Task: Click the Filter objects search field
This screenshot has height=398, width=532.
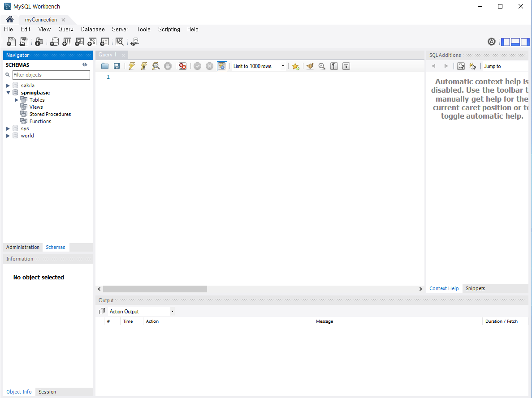Action: click(x=51, y=75)
